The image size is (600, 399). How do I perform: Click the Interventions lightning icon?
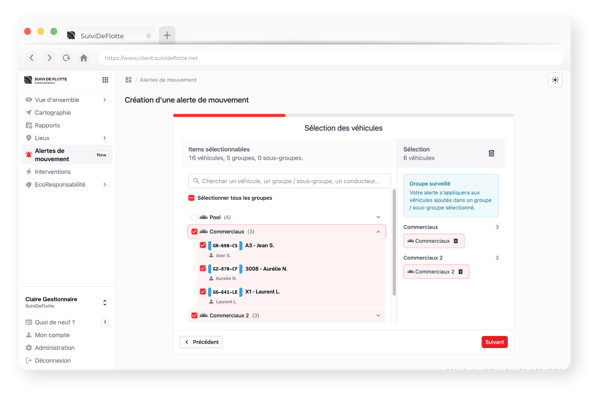click(x=29, y=171)
